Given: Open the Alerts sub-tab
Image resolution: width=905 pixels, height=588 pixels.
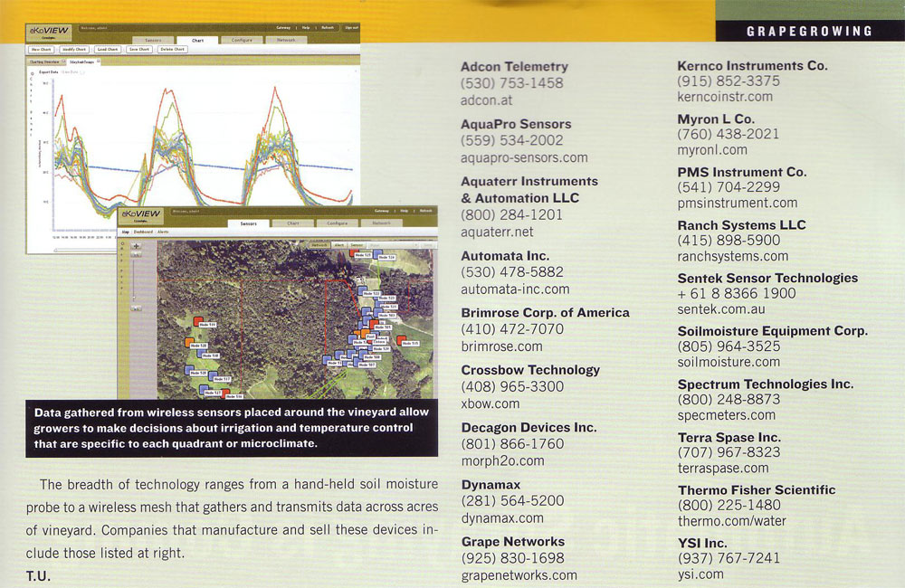Looking at the screenshot, I should coord(163,232).
